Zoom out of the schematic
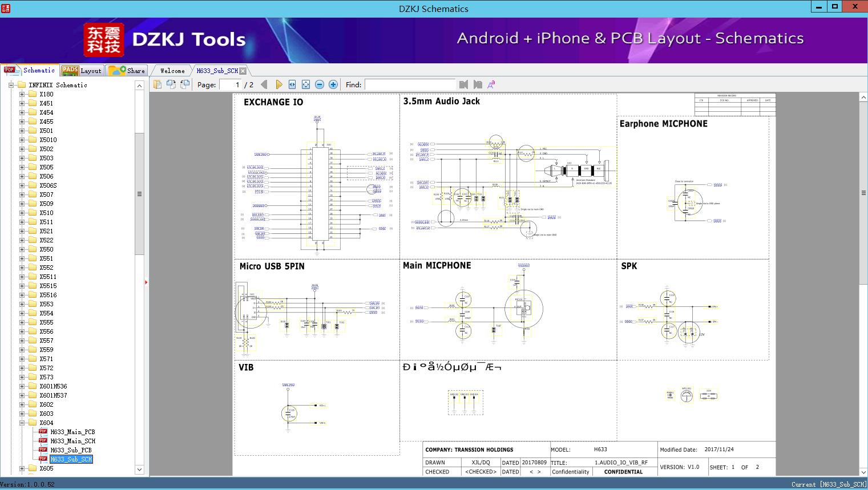The image size is (868, 490). coord(320,84)
